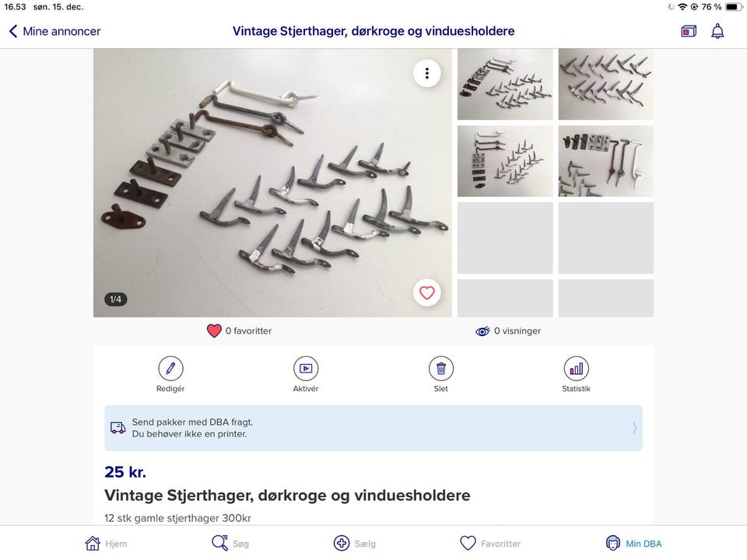Open the three-dot options menu on the photo
This screenshot has width=747, height=560.
click(427, 73)
